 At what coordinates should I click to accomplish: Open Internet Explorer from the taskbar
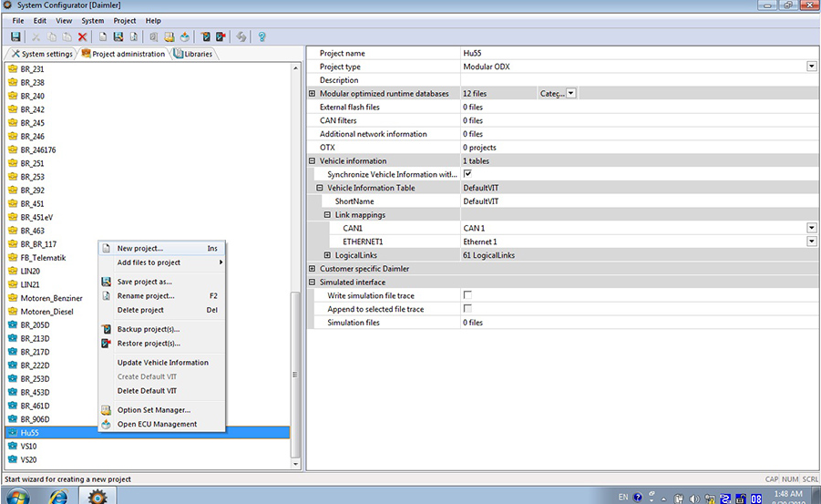(58, 496)
